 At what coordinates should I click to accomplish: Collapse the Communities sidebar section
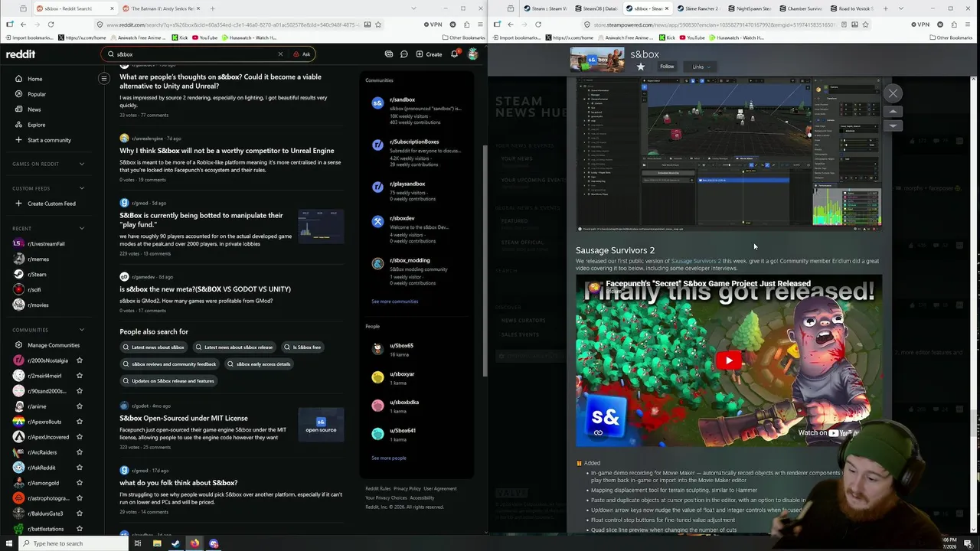coord(82,330)
